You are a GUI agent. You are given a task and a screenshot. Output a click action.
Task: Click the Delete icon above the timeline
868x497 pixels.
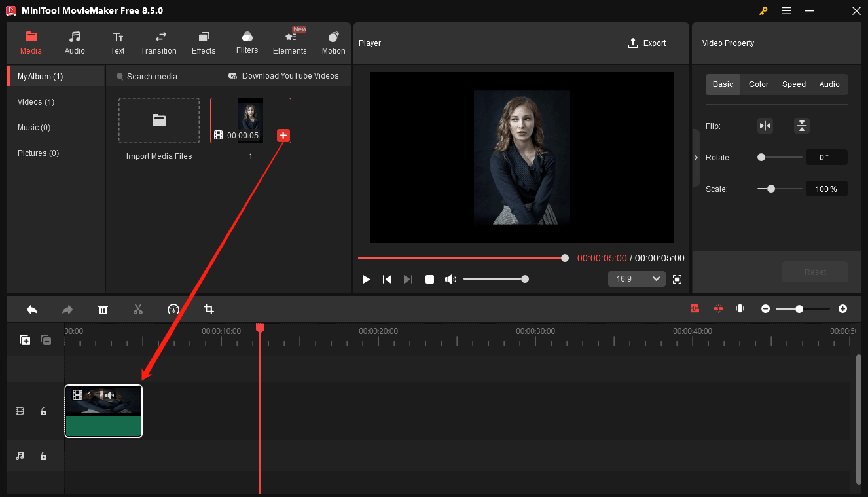(x=103, y=308)
